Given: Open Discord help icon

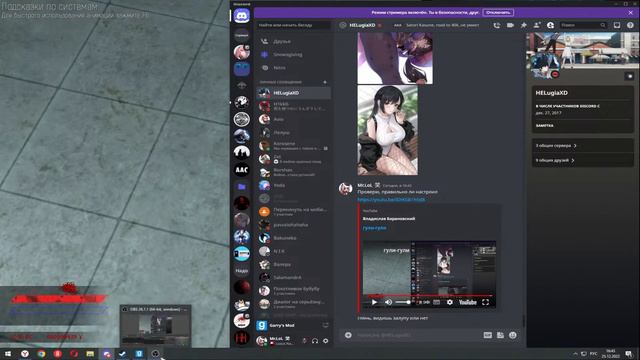Looking at the screenshot, I should click(630, 25).
